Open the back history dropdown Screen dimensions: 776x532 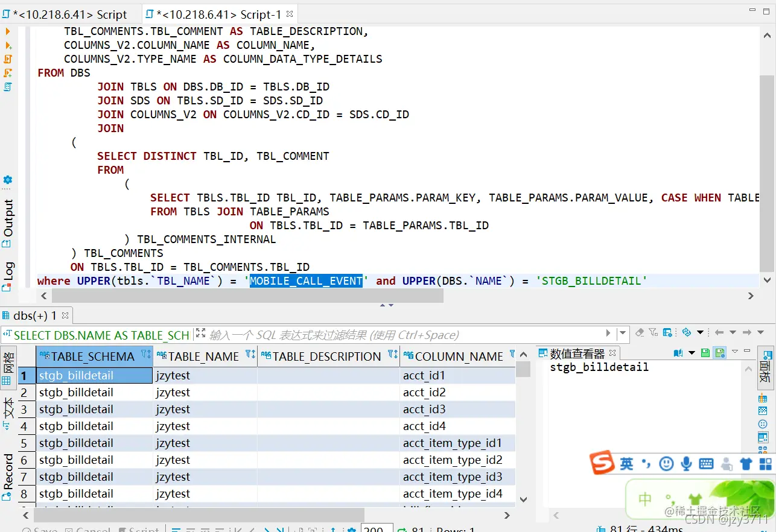click(x=733, y=332)
